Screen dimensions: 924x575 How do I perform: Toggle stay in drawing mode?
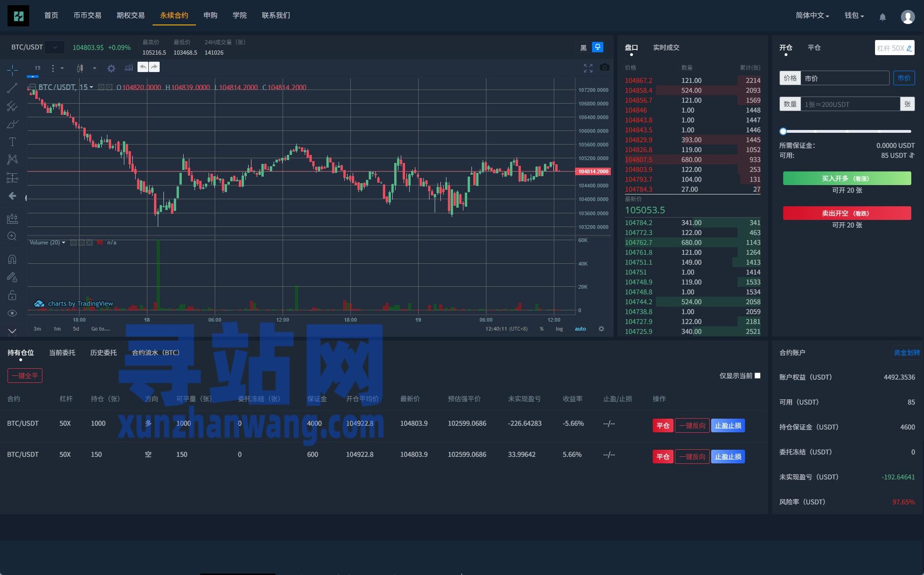(x=12, y=277)
